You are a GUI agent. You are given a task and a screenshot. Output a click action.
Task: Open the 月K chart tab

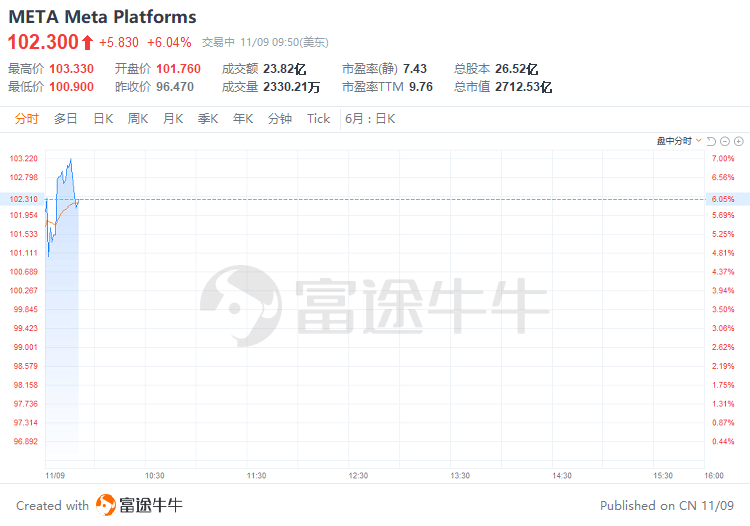[x=173, y=119]
